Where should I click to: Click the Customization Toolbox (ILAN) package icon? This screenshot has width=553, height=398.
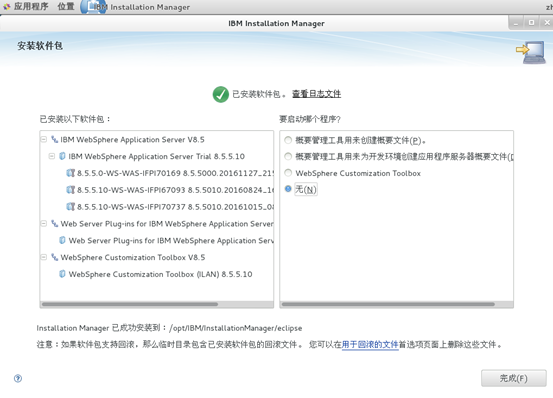(62, 274)
